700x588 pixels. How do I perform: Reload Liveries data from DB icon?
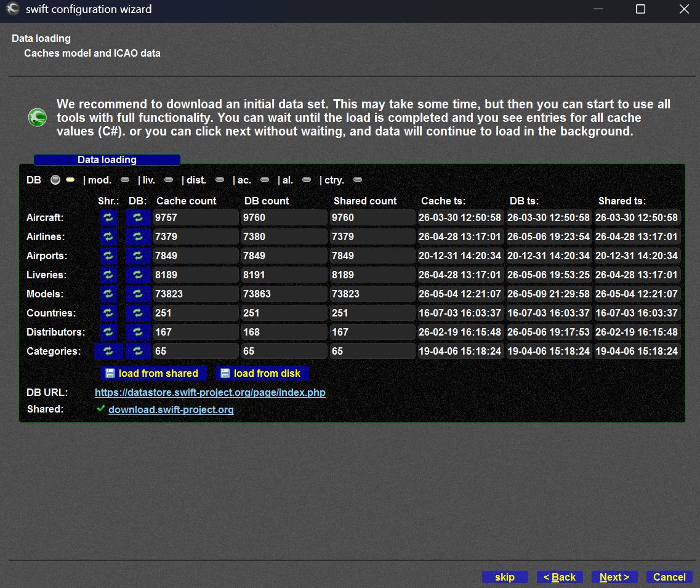tap(138, 275)
